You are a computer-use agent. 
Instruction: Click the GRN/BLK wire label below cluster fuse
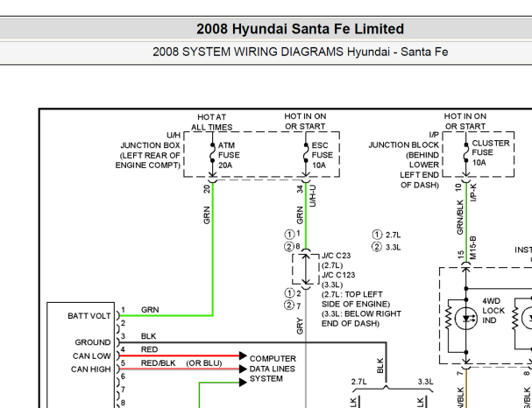[460, 217]
